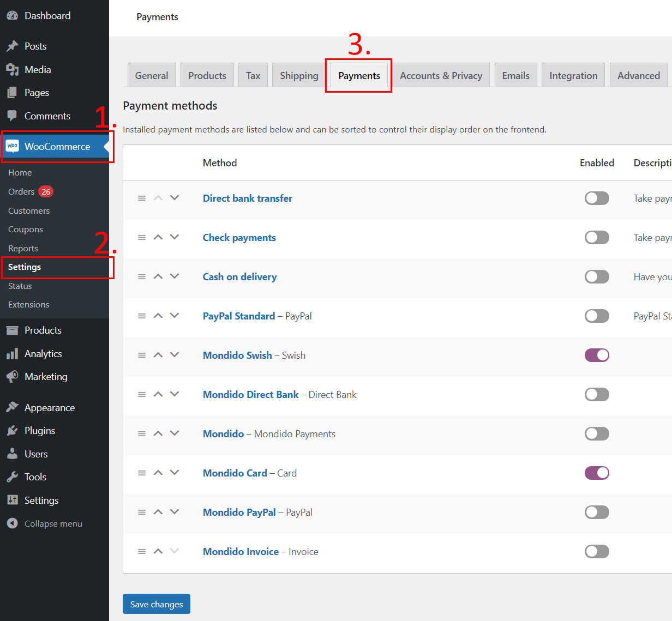Image resolution: width=672 pixels, height=621 pixels.
Task: Move Check payments up
Action: pos(158,237)
